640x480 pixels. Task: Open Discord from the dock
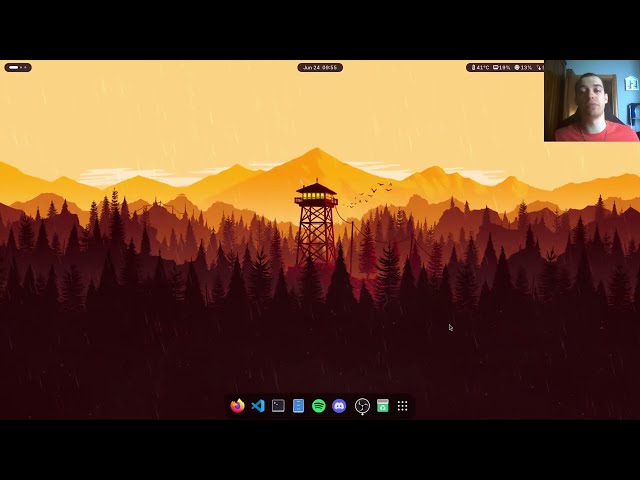click(x=339, y=406)
